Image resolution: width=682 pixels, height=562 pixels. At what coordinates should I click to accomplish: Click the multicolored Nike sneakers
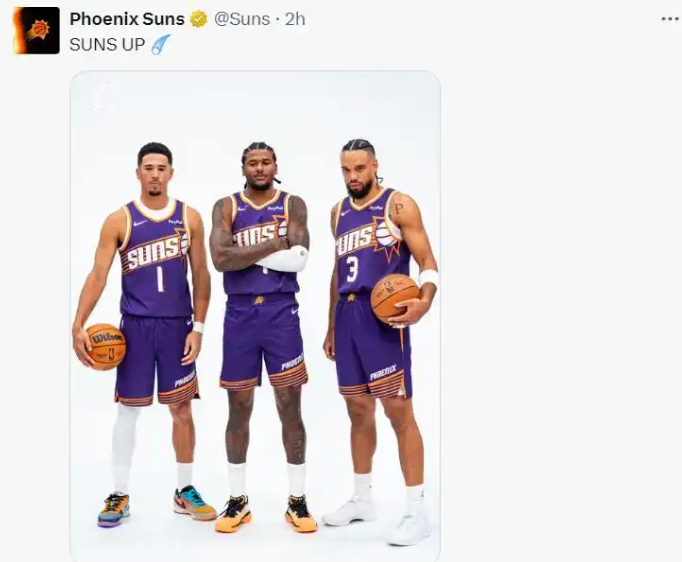point(157,507)
